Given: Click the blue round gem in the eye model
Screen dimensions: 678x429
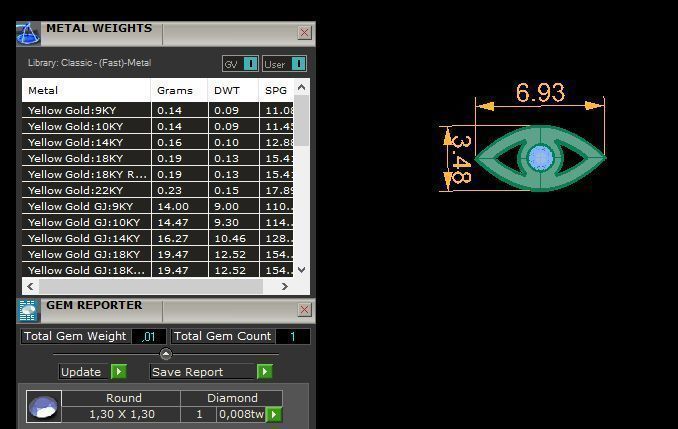Looking at the screenshot, I should coord(540,158).
